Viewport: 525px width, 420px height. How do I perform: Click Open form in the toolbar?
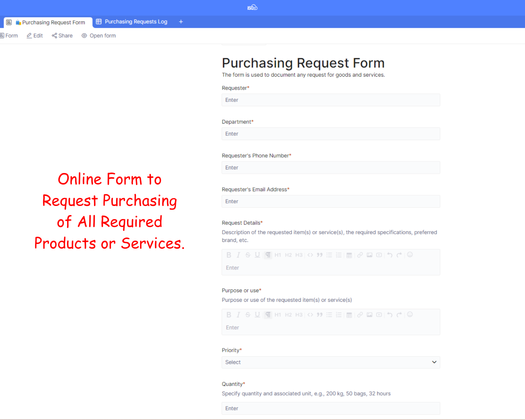pyautogui.click(x=99, y=36)
